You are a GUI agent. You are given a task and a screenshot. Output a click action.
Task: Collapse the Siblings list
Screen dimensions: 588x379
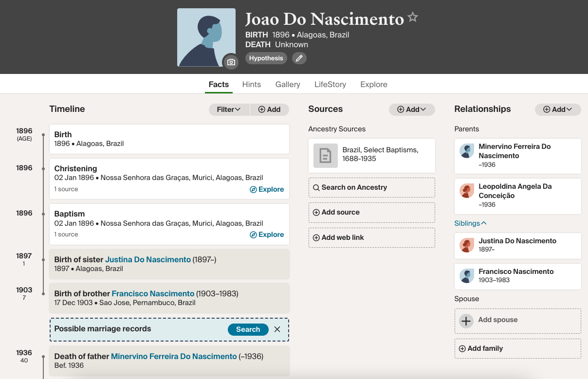[470, 223]
